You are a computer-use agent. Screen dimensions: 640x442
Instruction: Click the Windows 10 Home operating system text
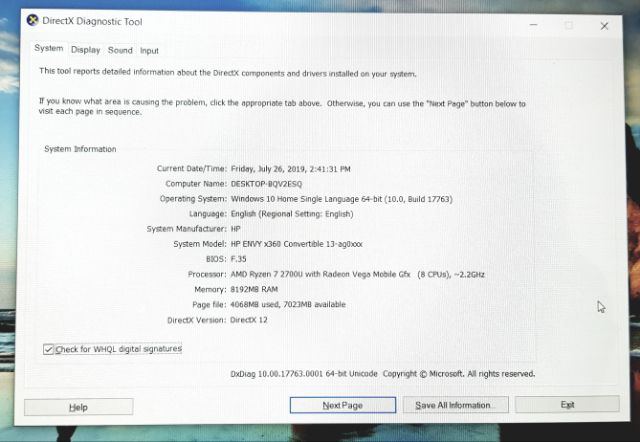(342, 199)
